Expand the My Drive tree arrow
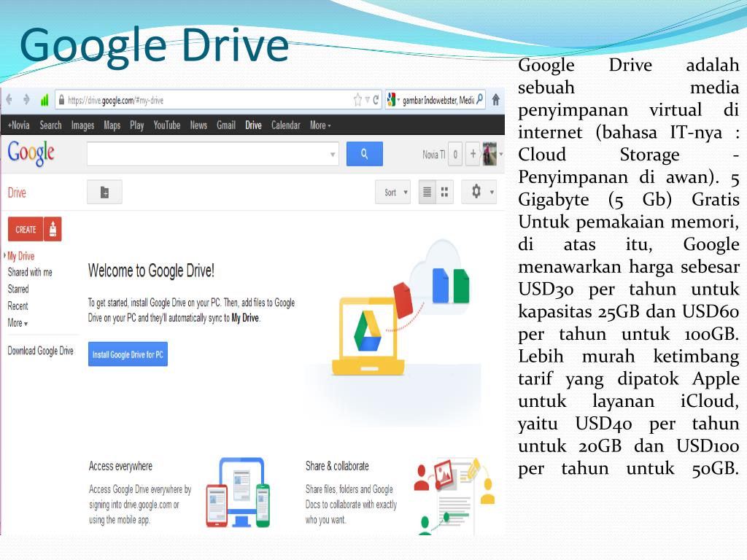 [x=5, y=256]
